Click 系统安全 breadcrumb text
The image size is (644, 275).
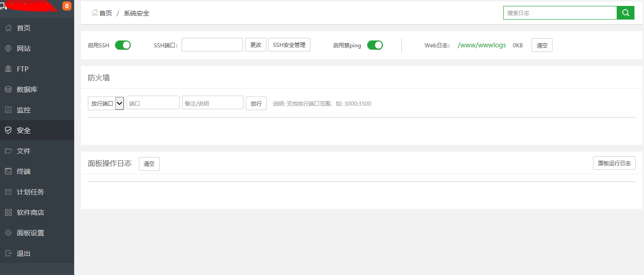(137, 13)
